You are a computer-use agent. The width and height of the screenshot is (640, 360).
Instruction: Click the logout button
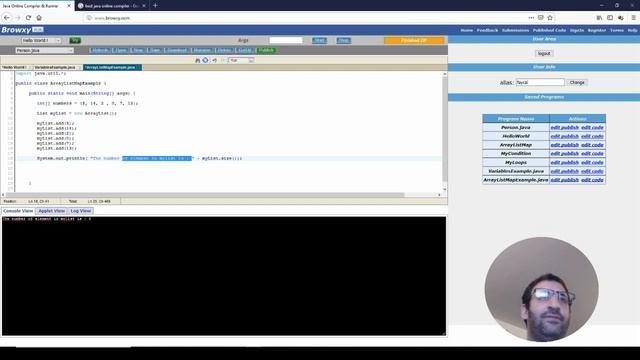[544, 53]
